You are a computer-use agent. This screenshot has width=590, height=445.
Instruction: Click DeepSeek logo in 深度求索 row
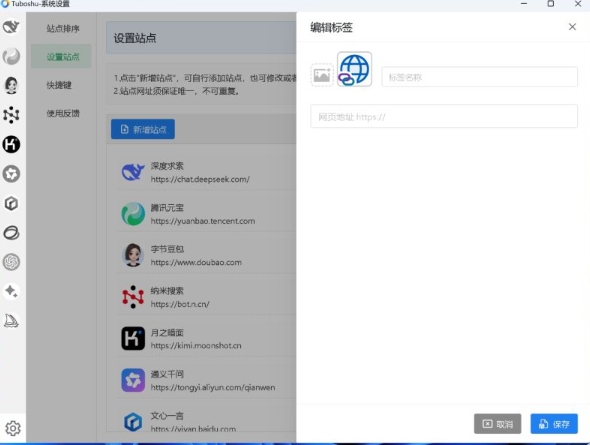point(133,172)
